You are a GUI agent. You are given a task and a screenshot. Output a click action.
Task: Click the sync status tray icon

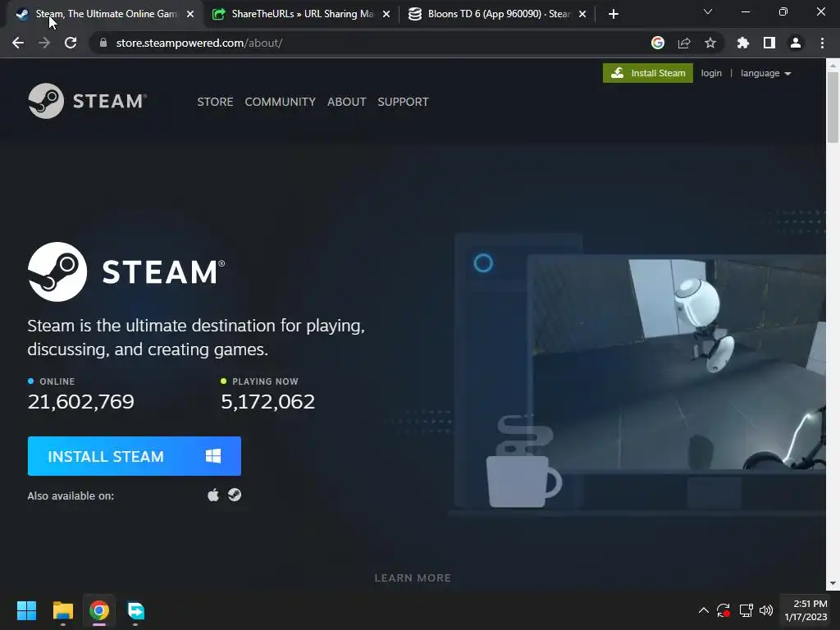(x=724, y=610)
